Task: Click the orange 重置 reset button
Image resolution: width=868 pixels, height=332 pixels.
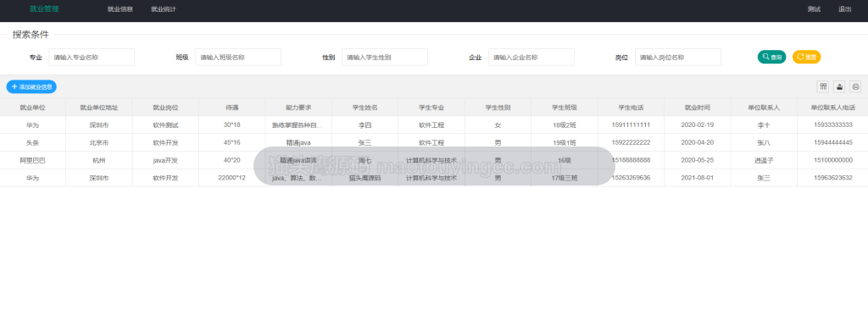Action: (x=807, y=57)
